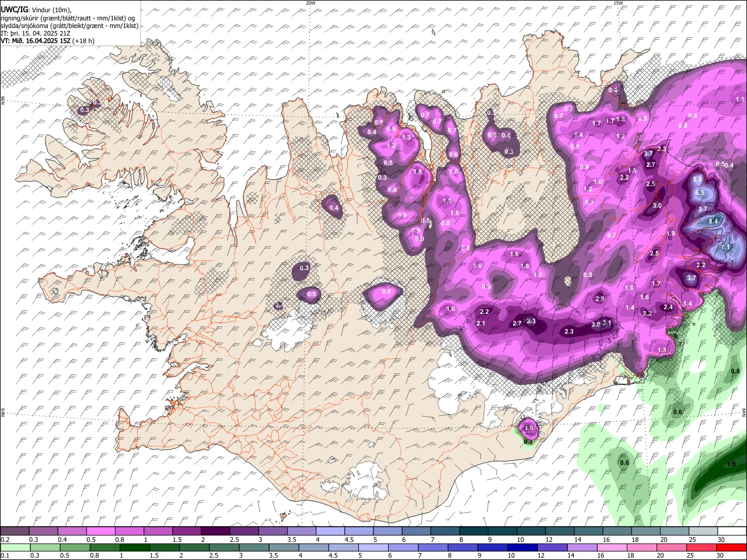Click the 2.4 precipitation value on the map
The image size is (747, 560).
669,307
